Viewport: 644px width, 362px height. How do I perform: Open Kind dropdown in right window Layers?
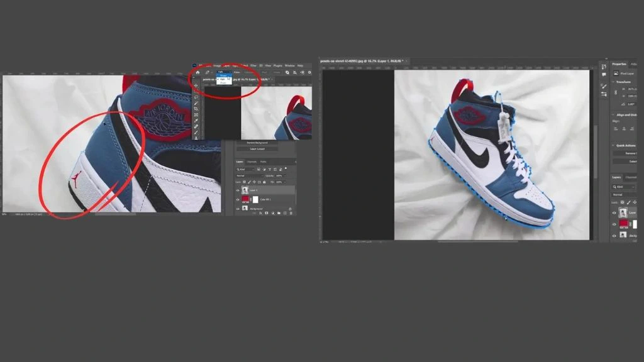tap(623, 187)
